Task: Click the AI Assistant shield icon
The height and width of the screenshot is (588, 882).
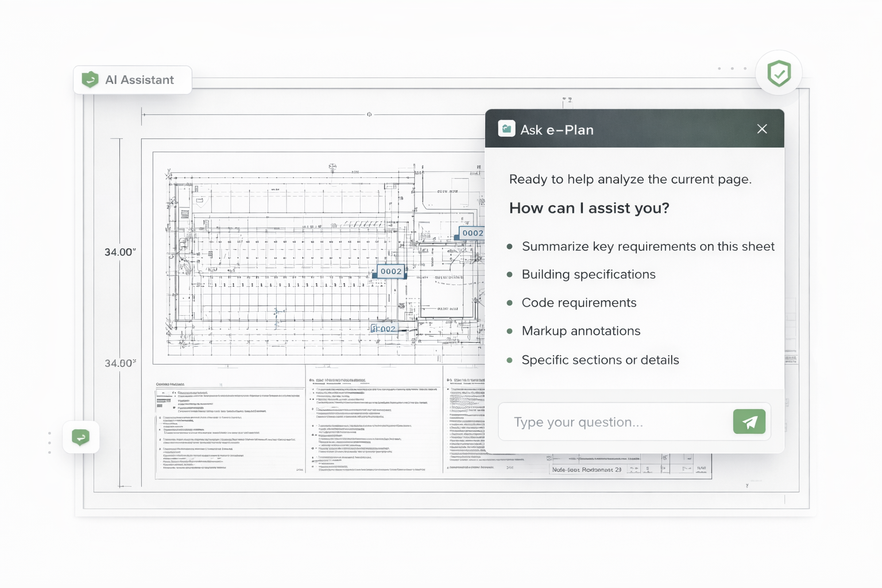Action: pos(90,80)
